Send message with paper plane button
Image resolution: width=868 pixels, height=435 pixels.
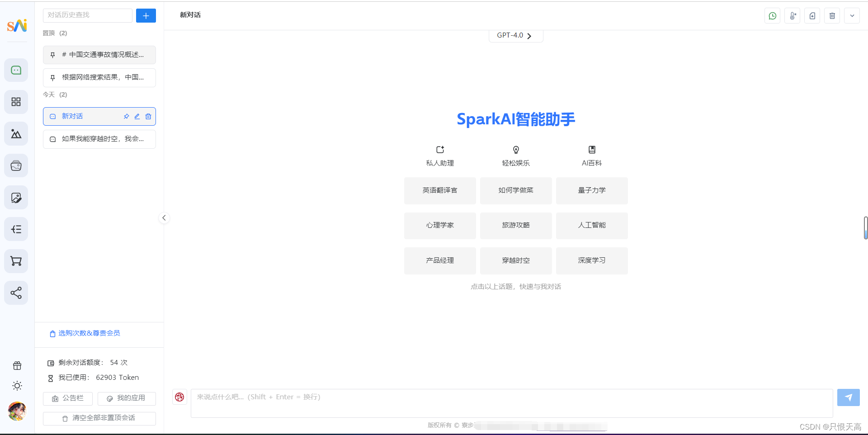[x=849, y=397]
